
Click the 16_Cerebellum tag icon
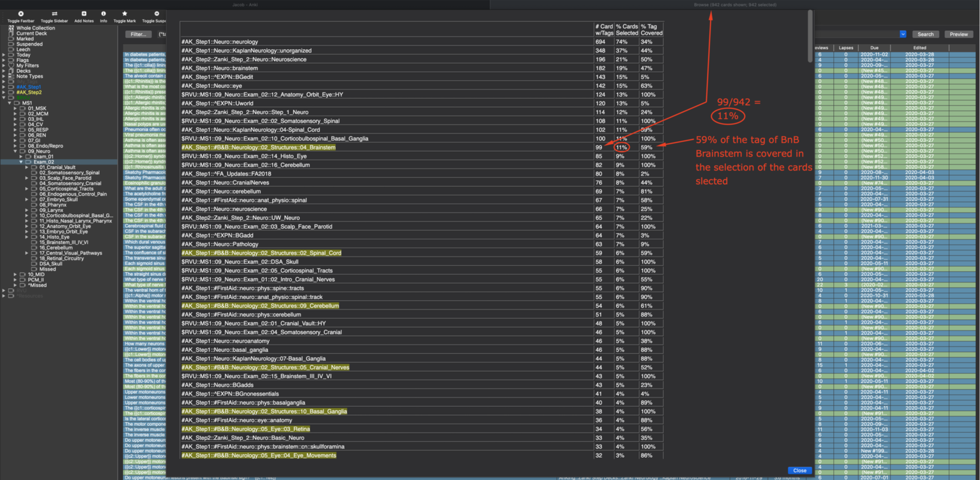click(x=34, y=248)
